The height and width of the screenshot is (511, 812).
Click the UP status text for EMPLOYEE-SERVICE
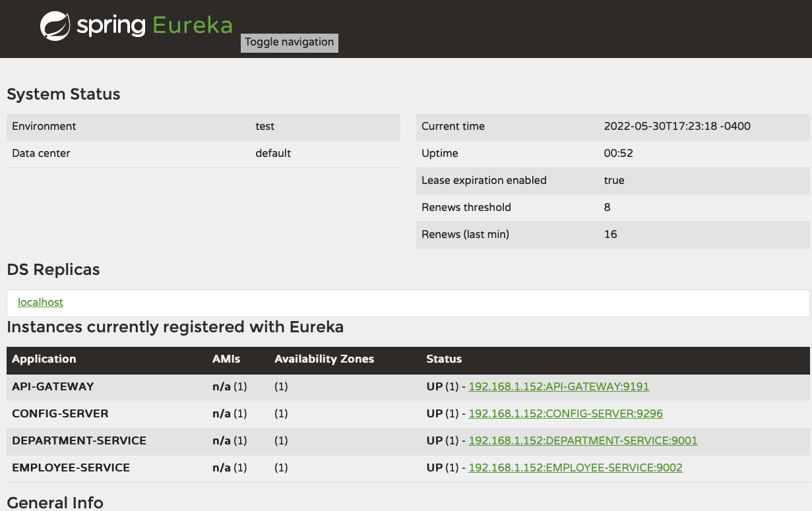point(435,467)
